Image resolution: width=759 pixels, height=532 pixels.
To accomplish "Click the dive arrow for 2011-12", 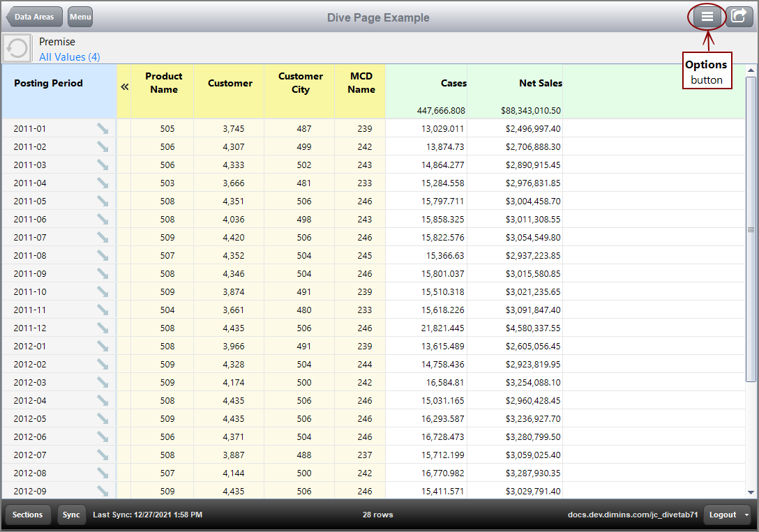I will click(x=103, y=328).
